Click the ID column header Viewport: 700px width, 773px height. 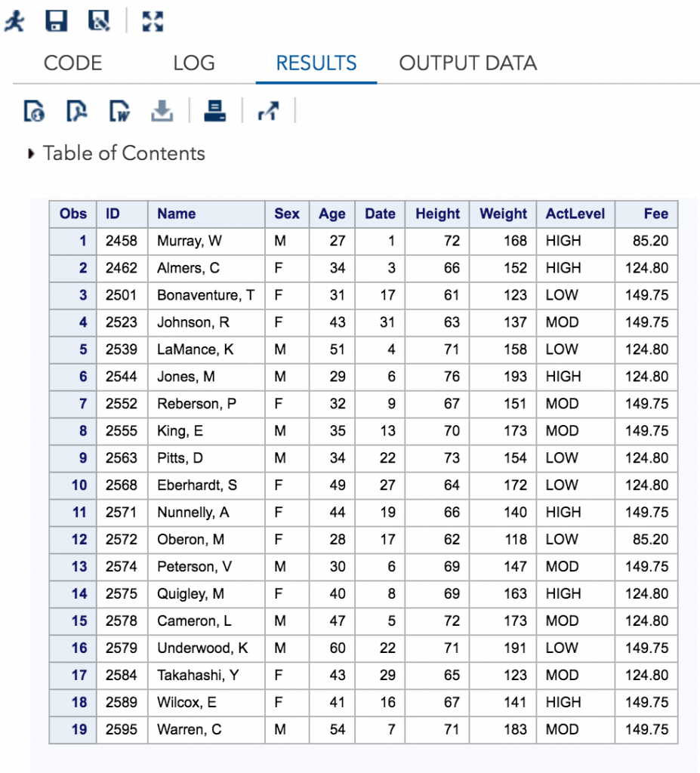point(122,214)
